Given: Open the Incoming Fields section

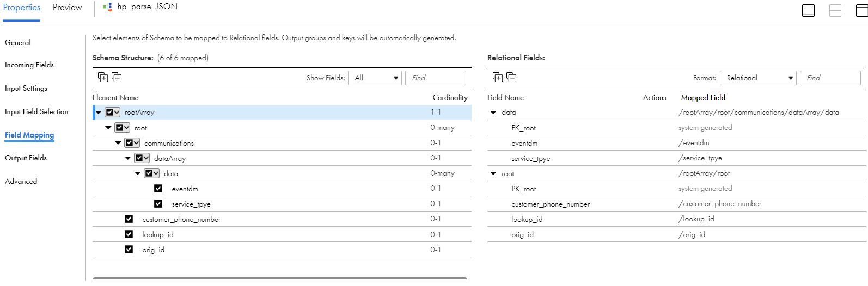Looking at the screenshot, I should [x=29, y=65].
